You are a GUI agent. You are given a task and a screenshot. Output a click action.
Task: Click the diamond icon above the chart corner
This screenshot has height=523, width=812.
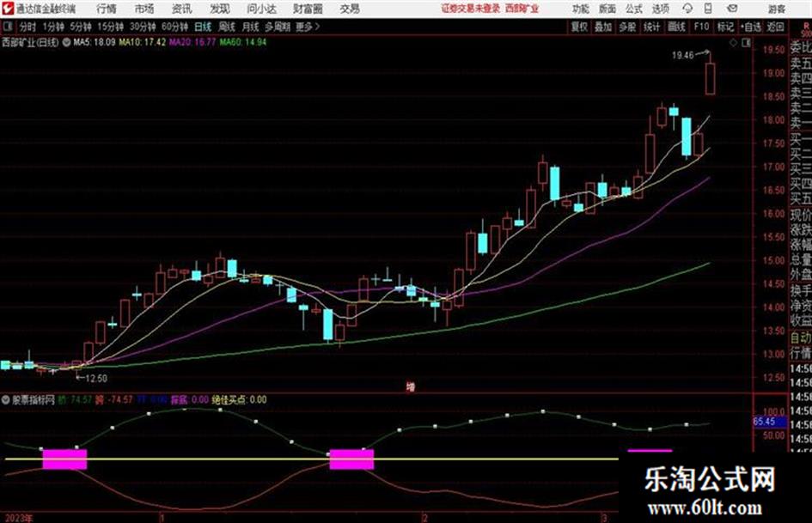(733, 43)
